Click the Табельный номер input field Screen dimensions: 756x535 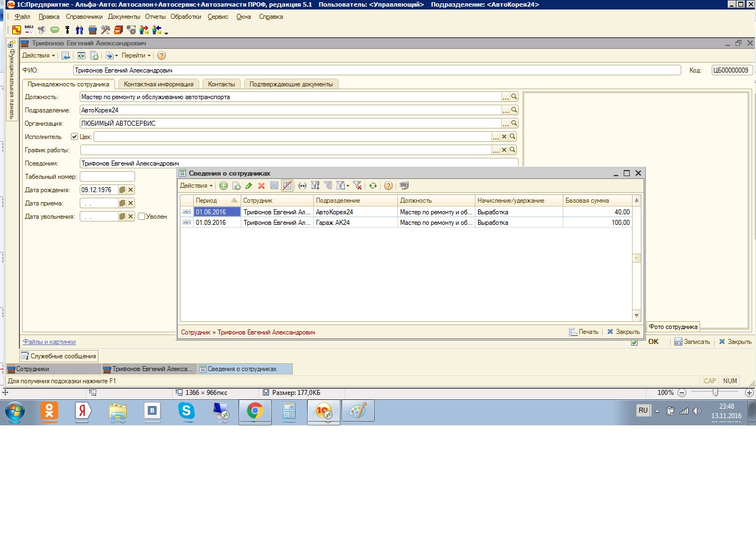click(x=107, y=177)
